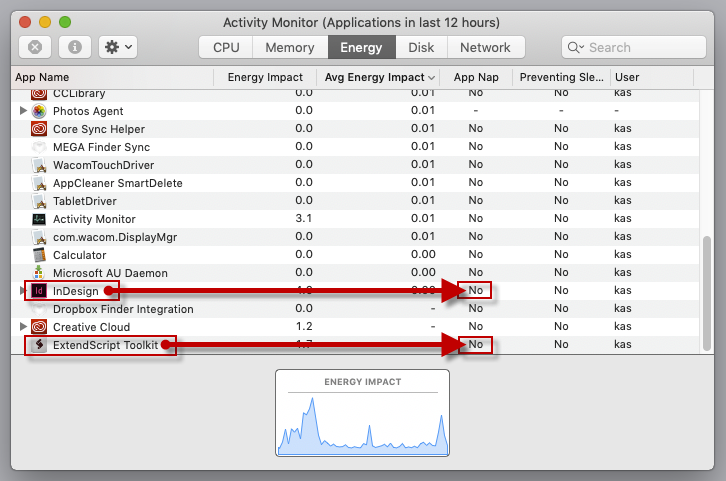Select the Energy tab
The width and height of the screenshot is (726, 481).
click(362, 47)
